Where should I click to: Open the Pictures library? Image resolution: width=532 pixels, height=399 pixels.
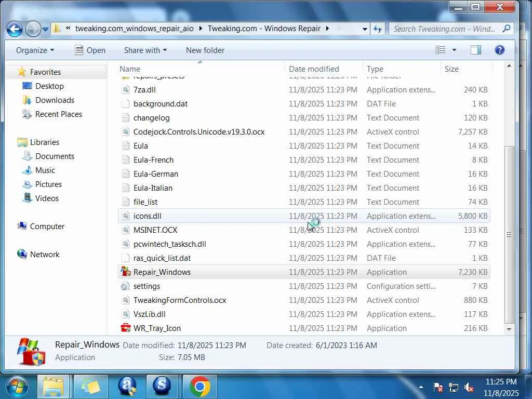click(x=48, y=184)
